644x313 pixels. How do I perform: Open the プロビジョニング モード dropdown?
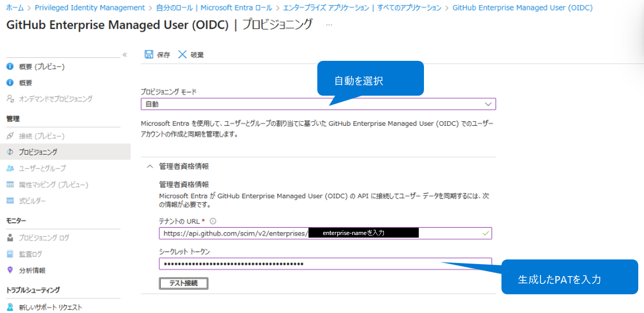(x=318, y=104)
